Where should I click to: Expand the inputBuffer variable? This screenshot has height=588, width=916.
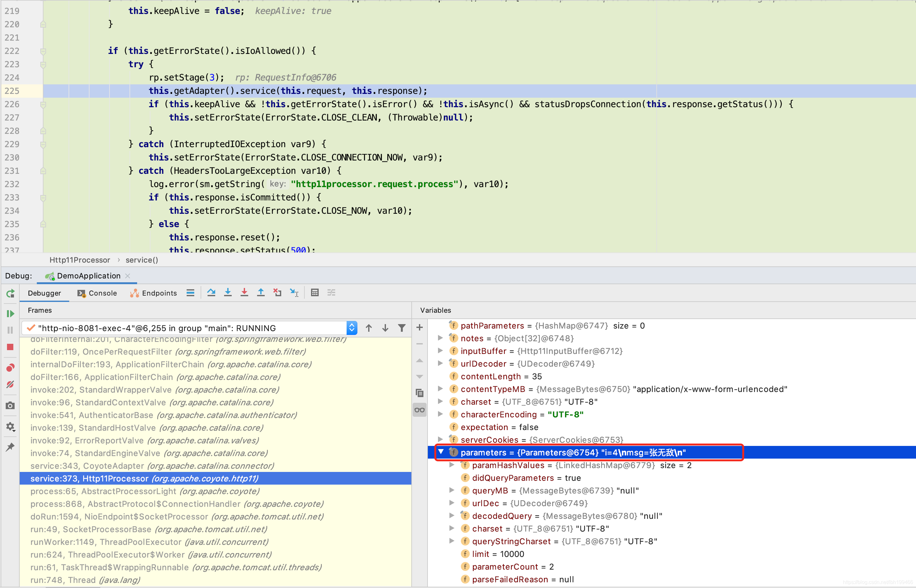(440, 351)
